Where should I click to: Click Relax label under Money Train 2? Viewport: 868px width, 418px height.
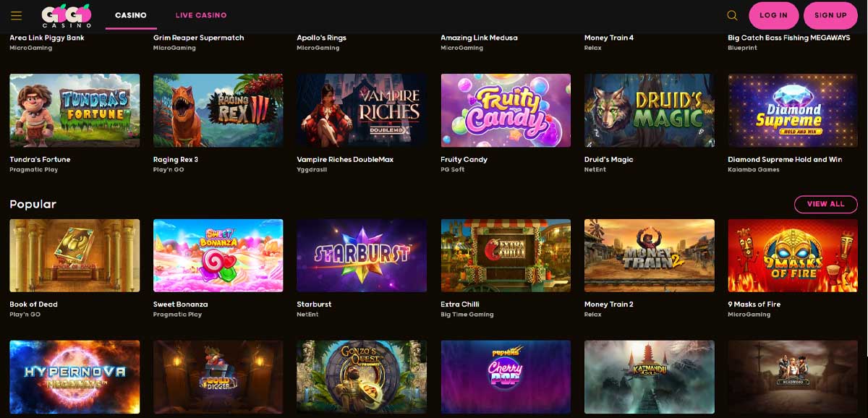[x=593, y=315]
